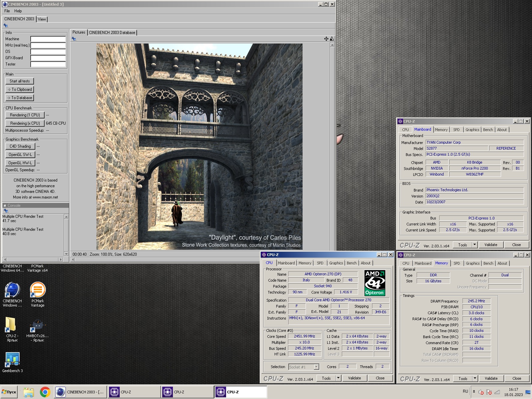Switch to active CPU-Z taskbar item

[x=240, y=392]
